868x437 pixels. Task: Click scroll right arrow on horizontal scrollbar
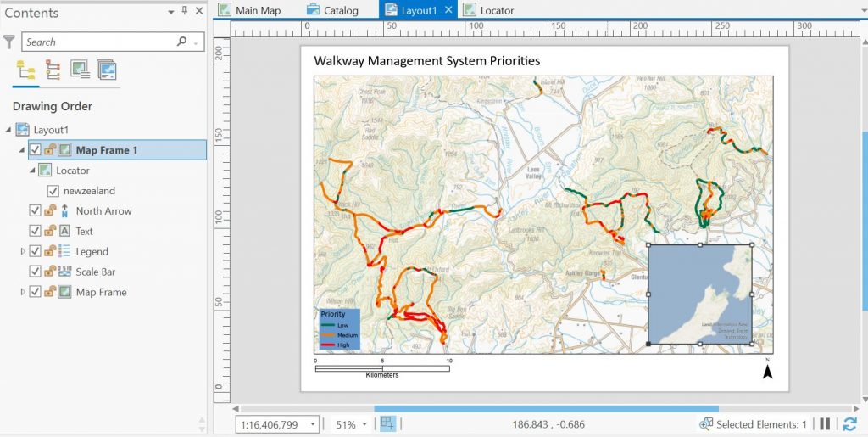[858, 409]
